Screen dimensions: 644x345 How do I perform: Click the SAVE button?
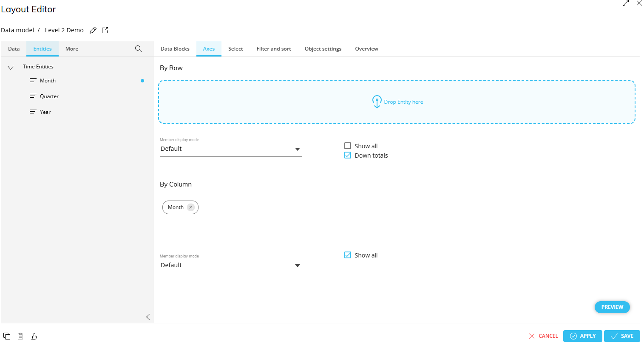pyautogui.click(x=622, y=336)
